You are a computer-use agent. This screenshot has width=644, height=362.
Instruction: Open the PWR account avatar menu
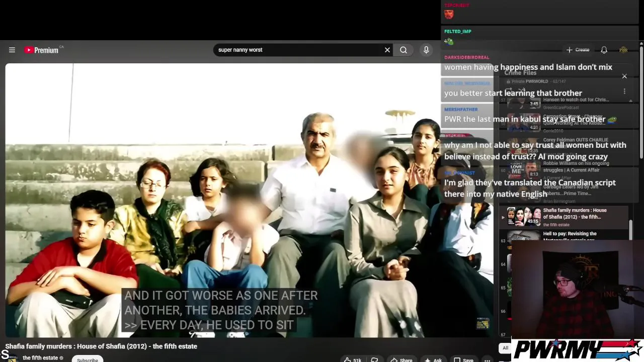point(623,50)
